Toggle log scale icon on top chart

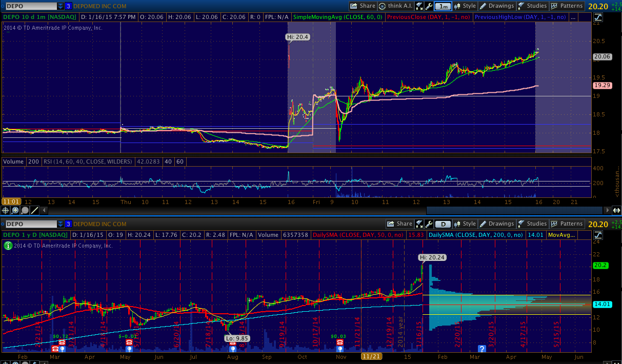coord(598,17)
